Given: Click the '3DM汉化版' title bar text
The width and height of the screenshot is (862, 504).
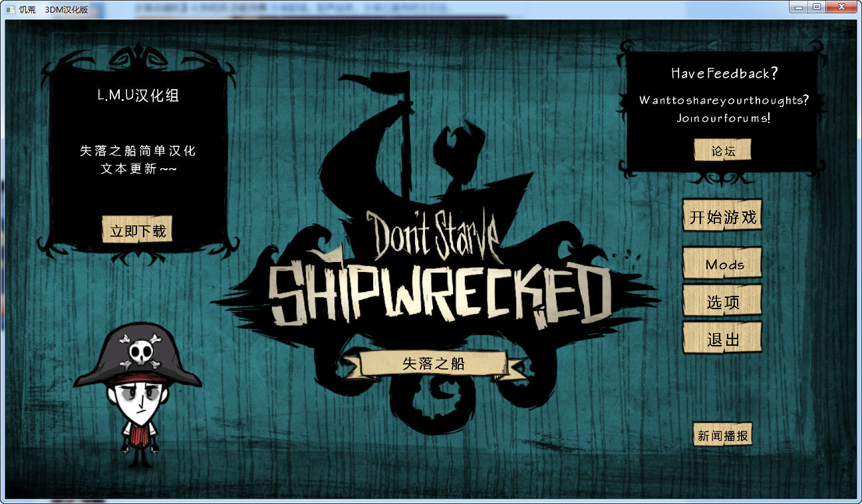Looking at the screenshot, I should (x=66, y=9).
